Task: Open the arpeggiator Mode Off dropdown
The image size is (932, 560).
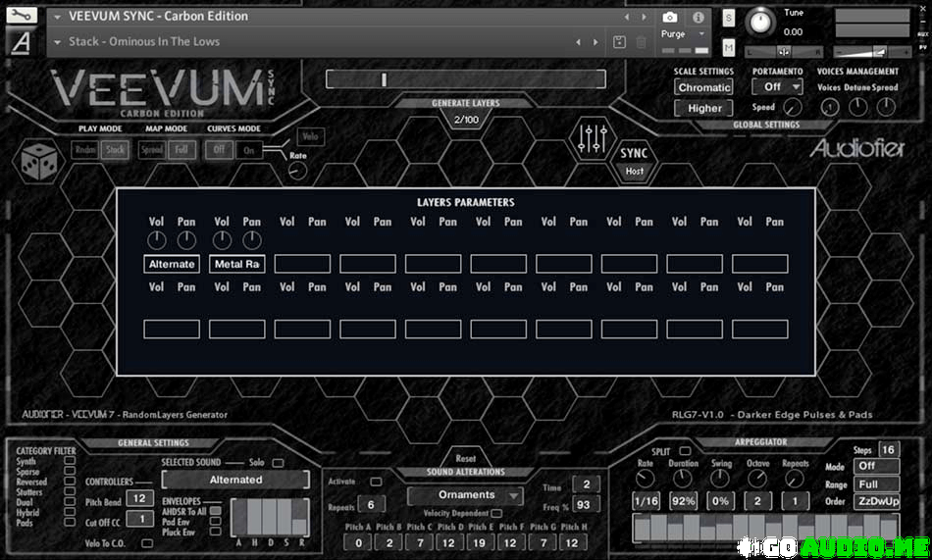Action: click(877, 466)
